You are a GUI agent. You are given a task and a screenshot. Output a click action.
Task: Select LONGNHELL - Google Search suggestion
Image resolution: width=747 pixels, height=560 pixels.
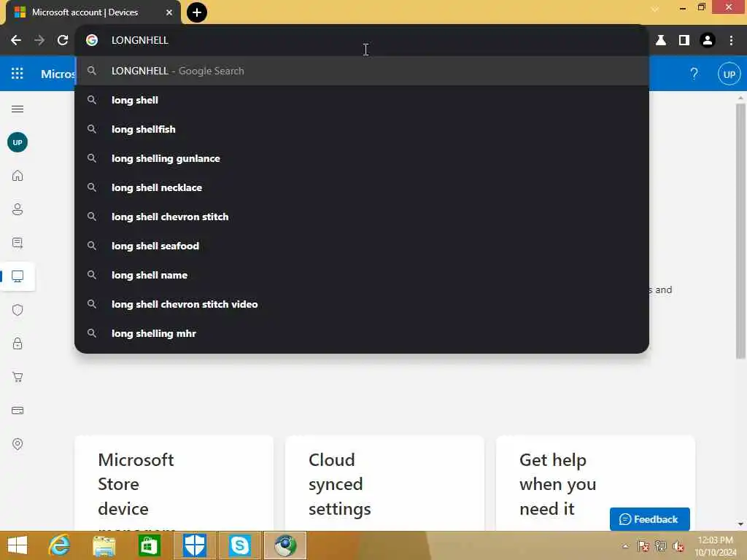[362, 71]
